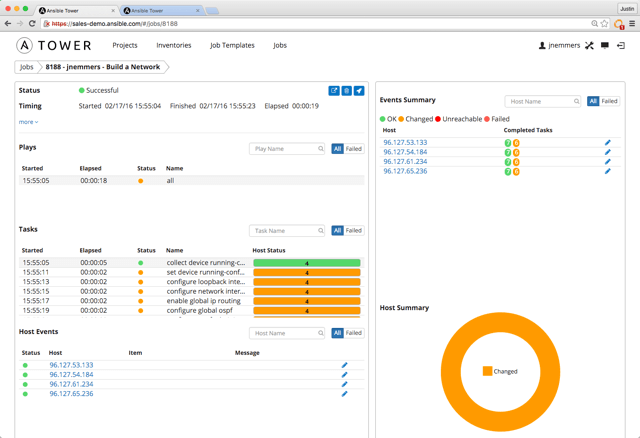This screenshot has height=438, width=640.
Task: Open the jnemmers user profile icon
Action: [x=542, y=45]
